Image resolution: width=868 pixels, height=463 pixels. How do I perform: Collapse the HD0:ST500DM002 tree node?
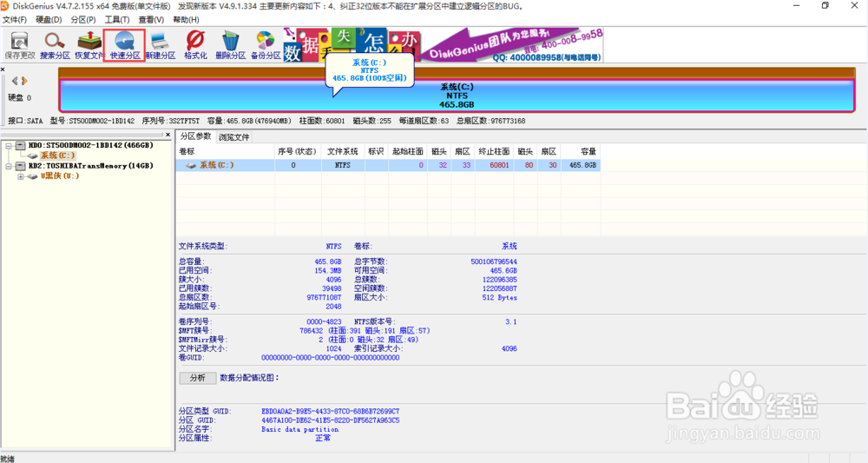pyautogui.click(x=9, y=146)
